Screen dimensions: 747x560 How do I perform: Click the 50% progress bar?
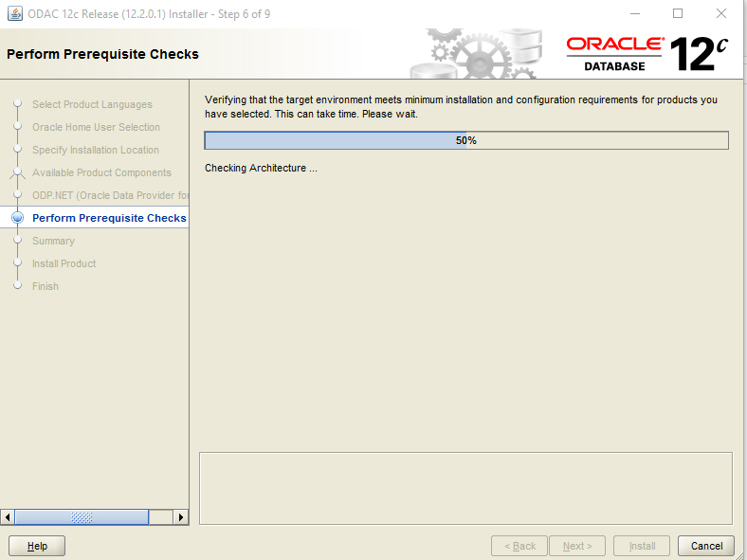click(466, 140)
